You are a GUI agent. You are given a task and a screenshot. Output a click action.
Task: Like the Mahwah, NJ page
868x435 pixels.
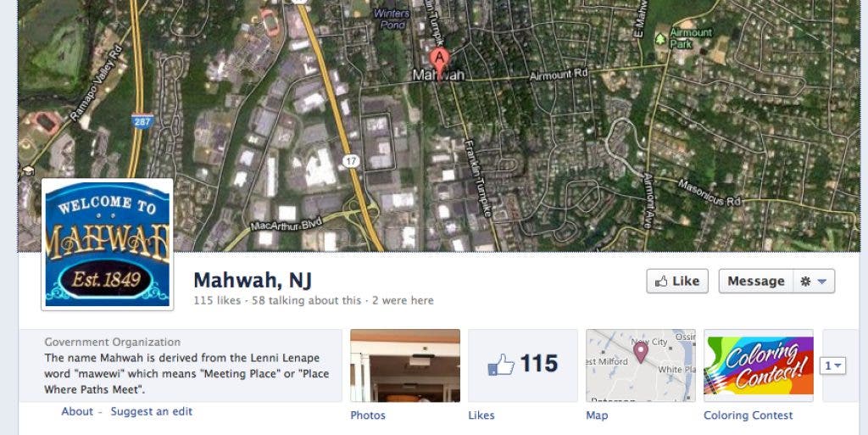click(x=677, y=282)
